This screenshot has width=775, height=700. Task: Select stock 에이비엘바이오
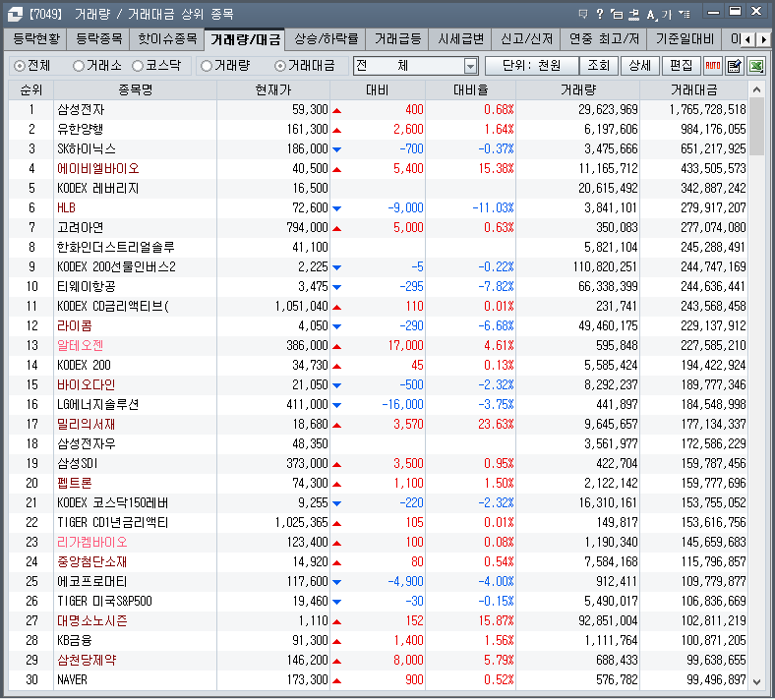click(x=98, y=169)
